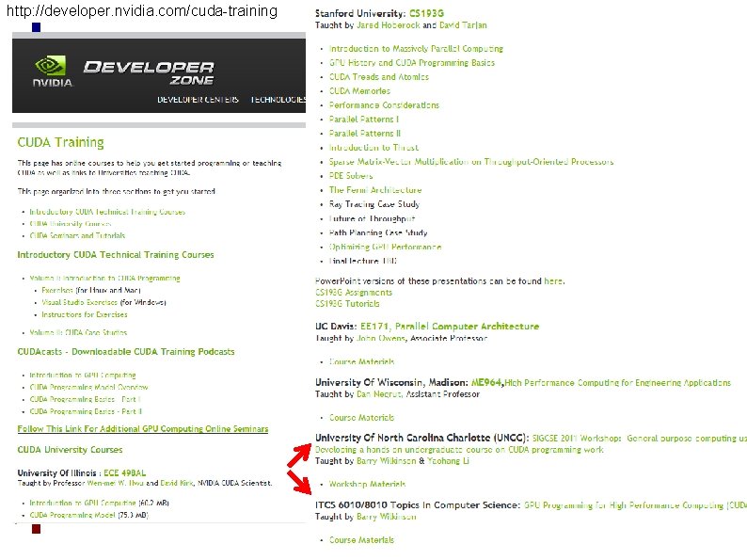747x560 pixels.
Task: Open the Developer Centers menu
Action: click(x=198, y=100)
